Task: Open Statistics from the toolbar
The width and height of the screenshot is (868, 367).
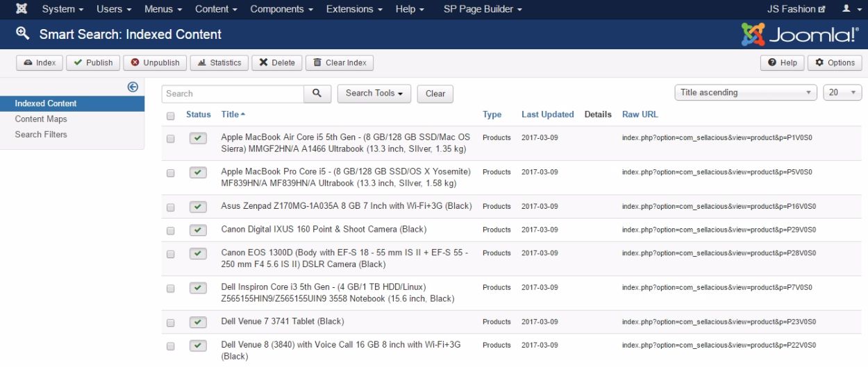Action: (219, 62)
